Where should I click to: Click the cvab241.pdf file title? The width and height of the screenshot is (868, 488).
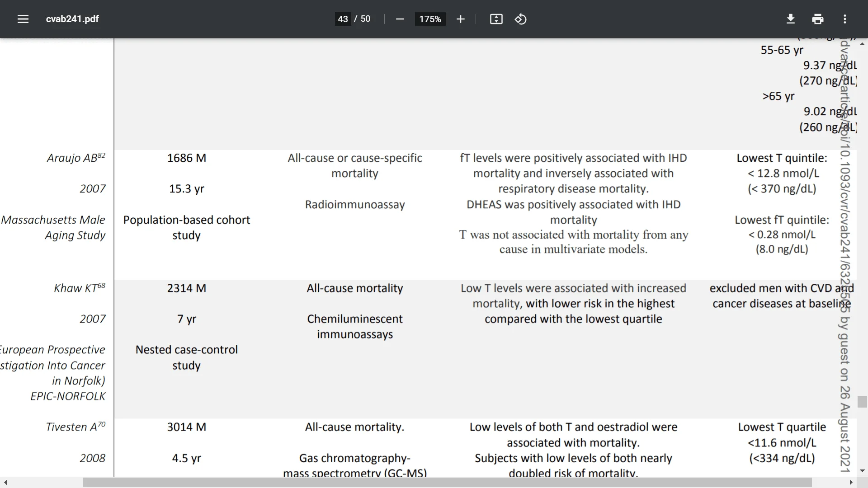(72, 19)
